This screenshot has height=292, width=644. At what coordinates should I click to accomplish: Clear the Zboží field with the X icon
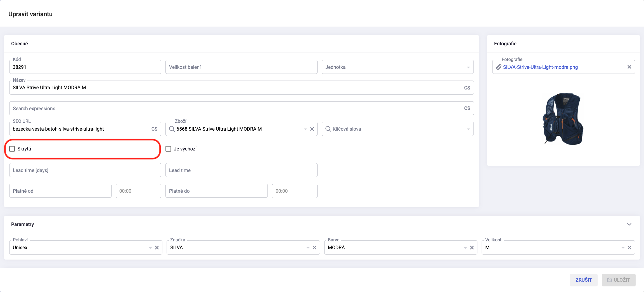(312, 129)
